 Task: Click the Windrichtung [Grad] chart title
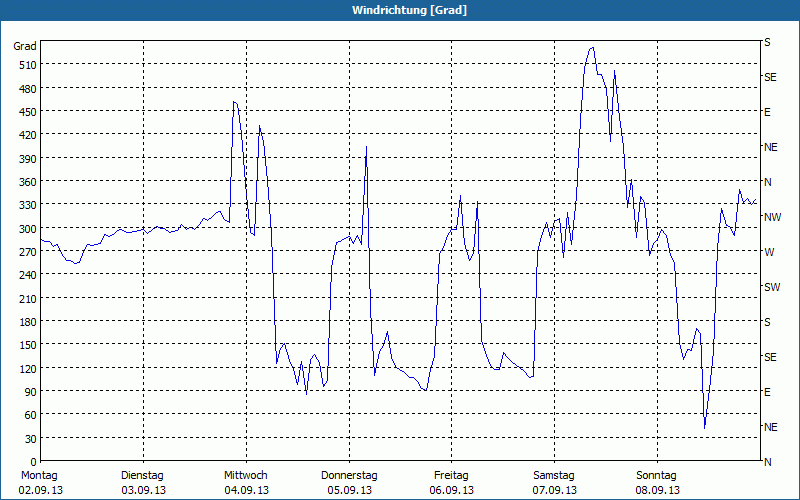coord(409,10)
